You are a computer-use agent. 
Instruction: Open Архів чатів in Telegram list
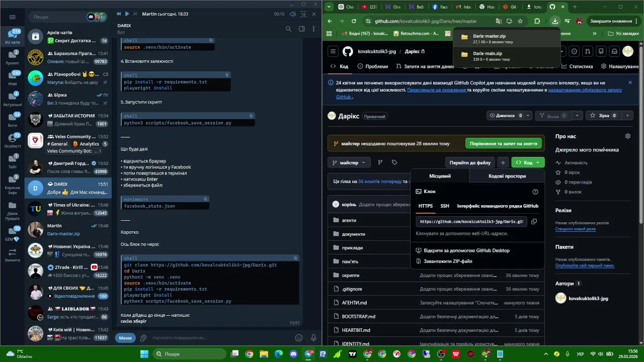pyautogui.click(x=67, y=36)
